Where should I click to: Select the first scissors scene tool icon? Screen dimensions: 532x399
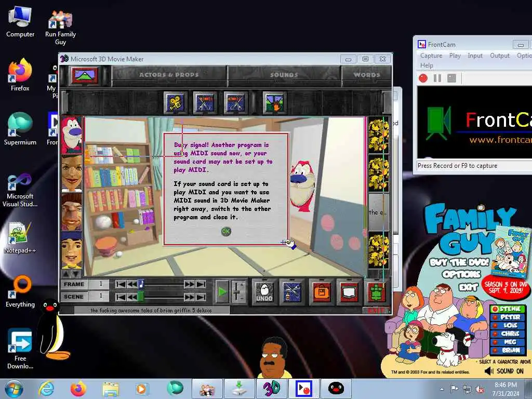[205, 102]
